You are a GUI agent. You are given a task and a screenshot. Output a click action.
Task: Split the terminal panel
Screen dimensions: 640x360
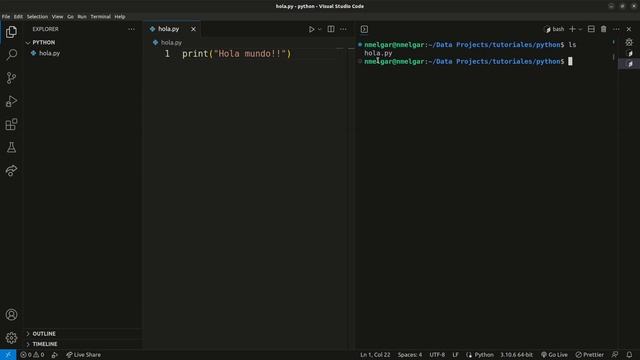pos(591,29)
